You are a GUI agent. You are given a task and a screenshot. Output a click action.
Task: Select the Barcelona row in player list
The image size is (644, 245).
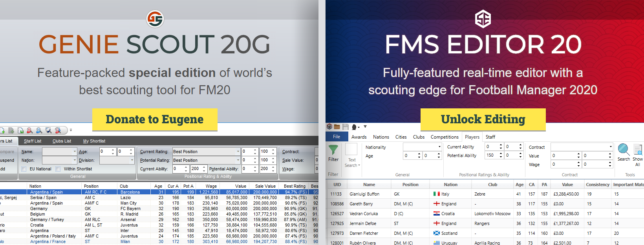click(159, 192)
